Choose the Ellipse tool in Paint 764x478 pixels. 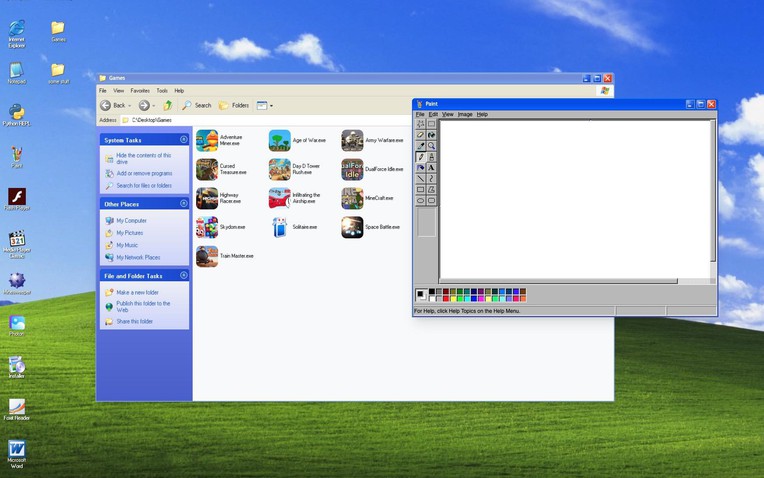click(x=420, y=200)
